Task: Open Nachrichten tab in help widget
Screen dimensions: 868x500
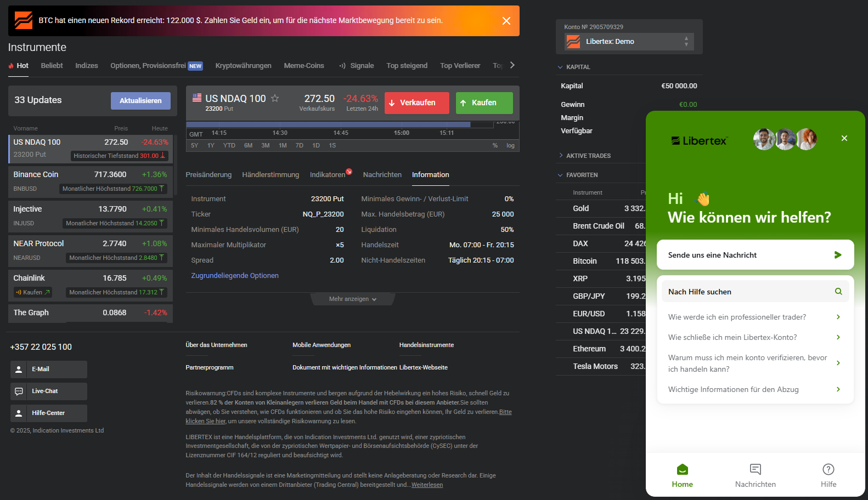Action: coord(756,475)
